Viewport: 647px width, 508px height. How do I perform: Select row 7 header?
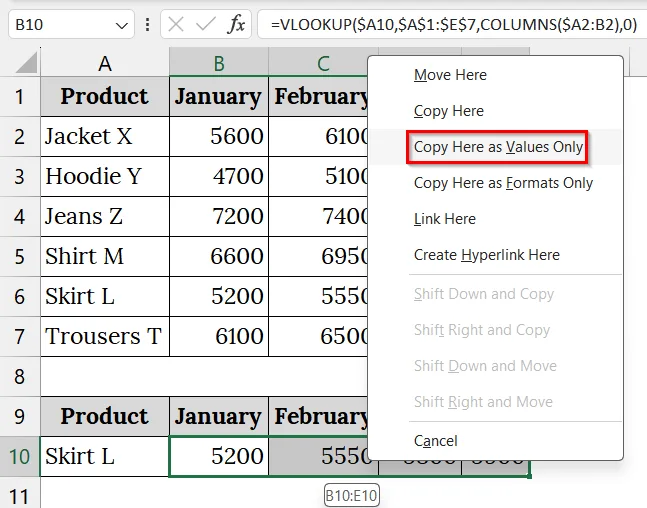click(20, 336)
